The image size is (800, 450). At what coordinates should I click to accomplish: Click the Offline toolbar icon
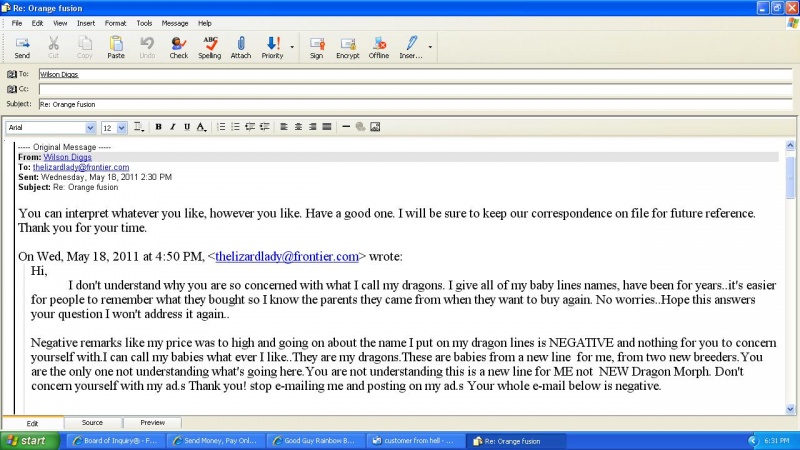point(379,47)
